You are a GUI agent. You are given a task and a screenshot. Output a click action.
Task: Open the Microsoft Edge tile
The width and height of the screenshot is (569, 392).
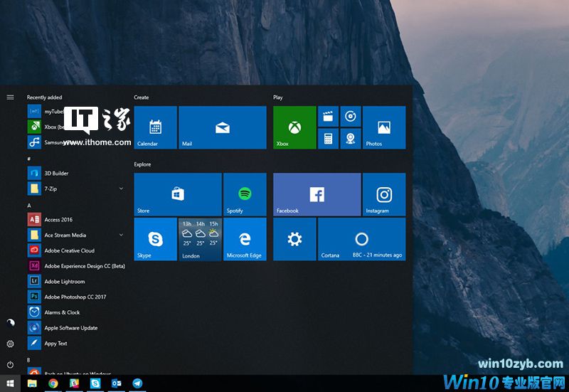[245, 239]
